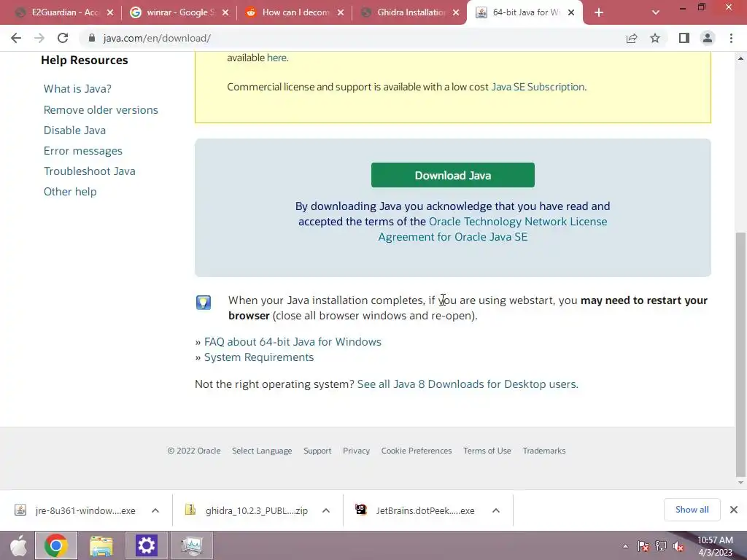Close the 64-bit Java tab
The height and width of the screenshot is (560, 747).
pyautogui.click(x=571, y=13)
